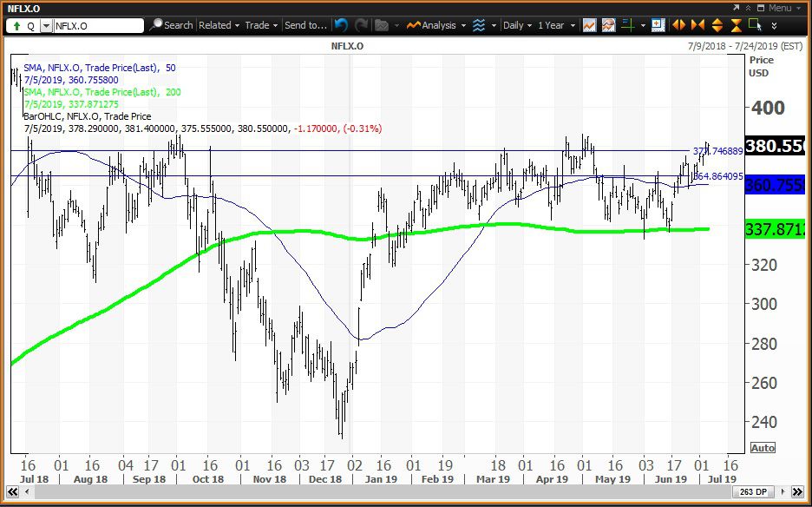Viewport: 812px width, 507px height.
Task: Click the Price USD axis header
Action: click(762, 66)
